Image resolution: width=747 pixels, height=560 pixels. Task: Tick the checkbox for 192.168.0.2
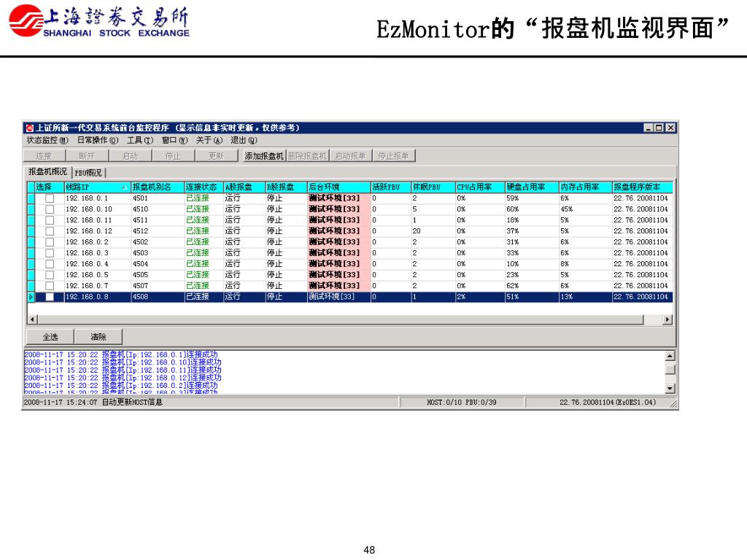(50, 242)
